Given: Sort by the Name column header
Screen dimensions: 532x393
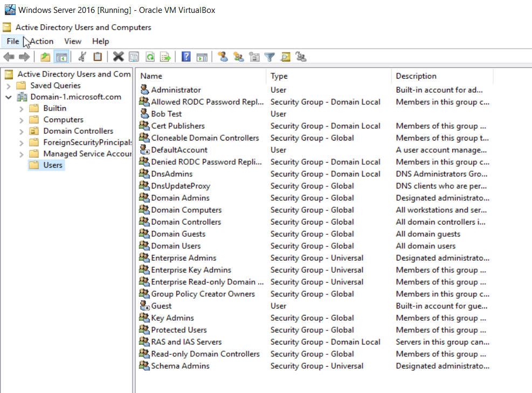Looking at the screenshot, I should pyautogui.click(x=202, y=76).
